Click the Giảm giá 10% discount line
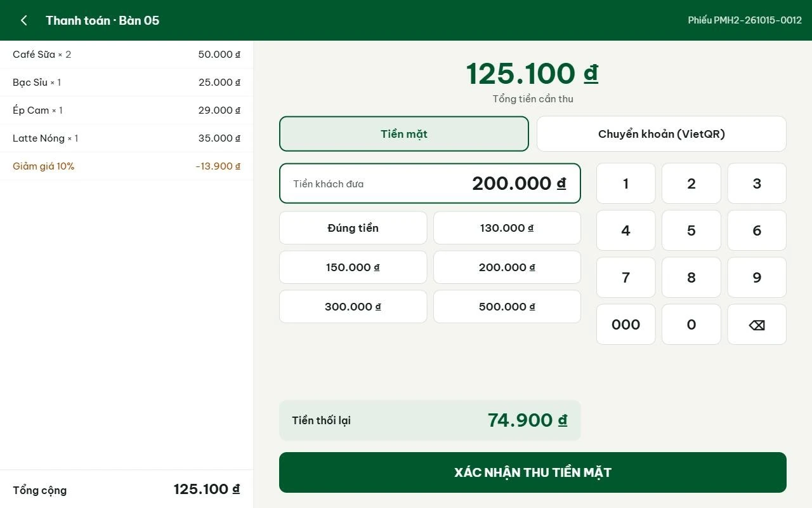This screenshot has height=508, width=812. click(x=126, y=166)
